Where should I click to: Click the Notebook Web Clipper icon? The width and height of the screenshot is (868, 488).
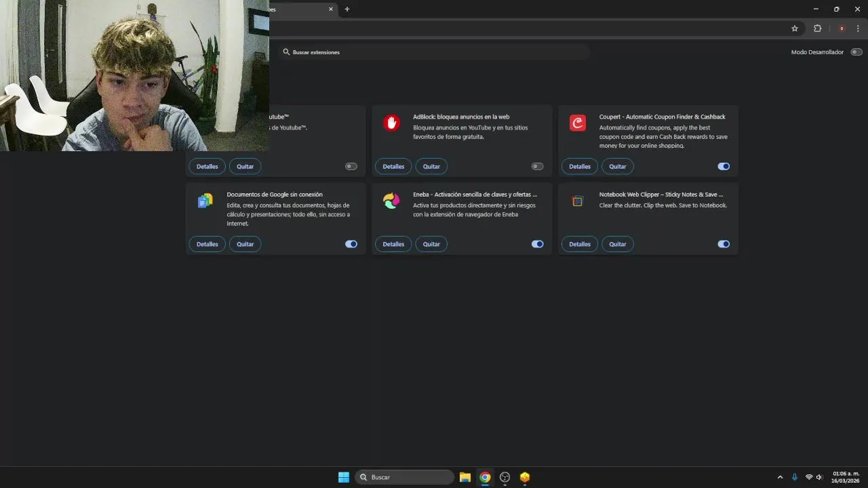[x=578, y=201]
